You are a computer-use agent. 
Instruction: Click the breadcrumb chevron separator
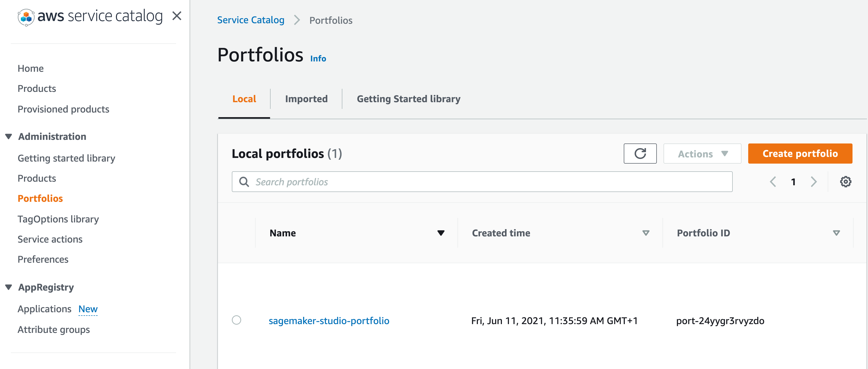297,20
